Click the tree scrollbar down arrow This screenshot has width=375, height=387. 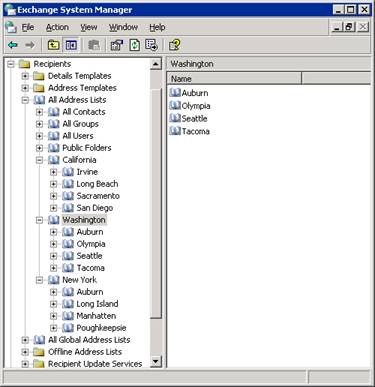click(x=156, y=362)
